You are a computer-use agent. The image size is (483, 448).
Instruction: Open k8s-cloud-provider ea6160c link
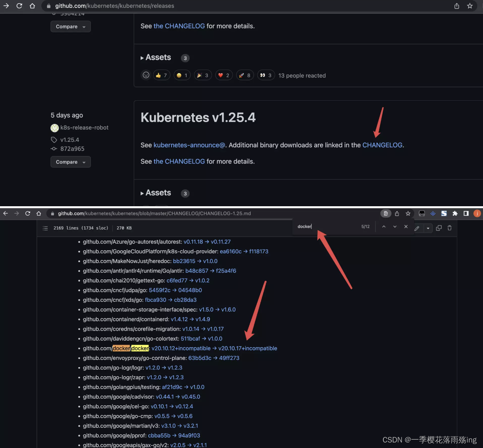[231, 251]
